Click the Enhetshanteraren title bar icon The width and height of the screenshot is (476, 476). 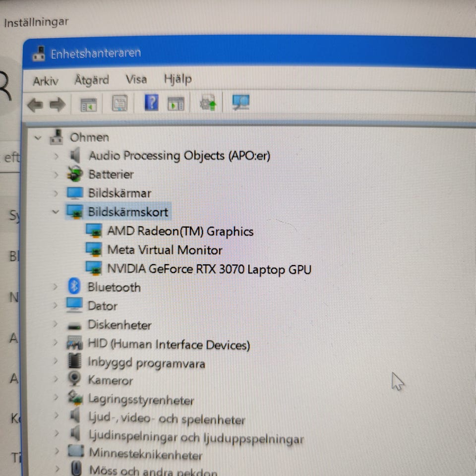pyautogui.click(x=39, y=54)
